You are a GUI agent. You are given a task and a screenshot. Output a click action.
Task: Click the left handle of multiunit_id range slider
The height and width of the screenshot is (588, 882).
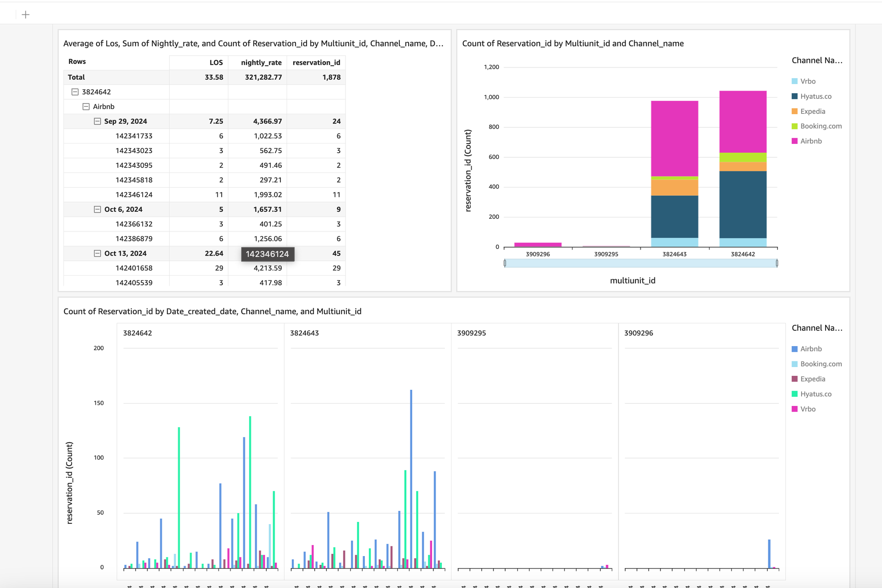coord(505,263)
